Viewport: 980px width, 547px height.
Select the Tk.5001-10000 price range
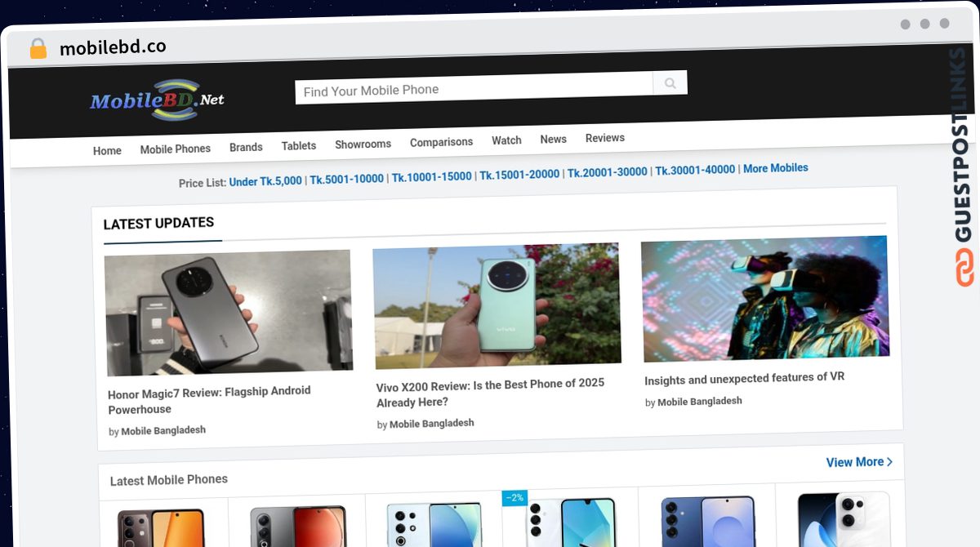(346, 179)
